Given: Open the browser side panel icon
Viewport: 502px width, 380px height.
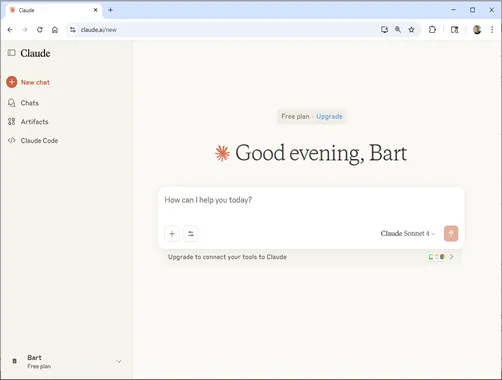Looking at the screenshot, I should 455,30.
